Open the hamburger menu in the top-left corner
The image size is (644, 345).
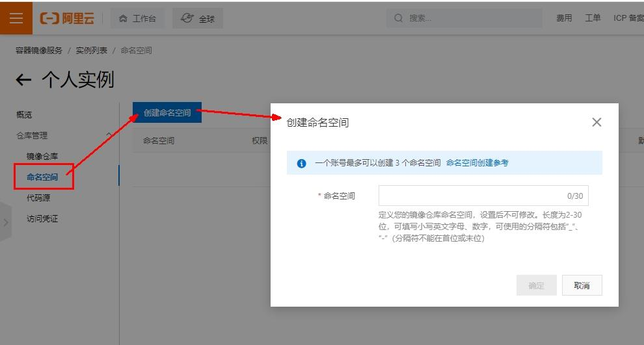[16, 18]
